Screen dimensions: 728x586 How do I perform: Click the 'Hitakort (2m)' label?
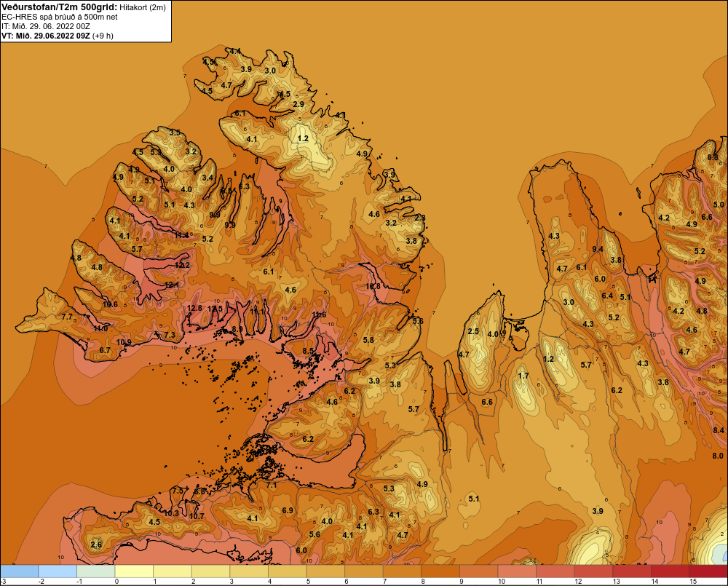coord(143,7)
